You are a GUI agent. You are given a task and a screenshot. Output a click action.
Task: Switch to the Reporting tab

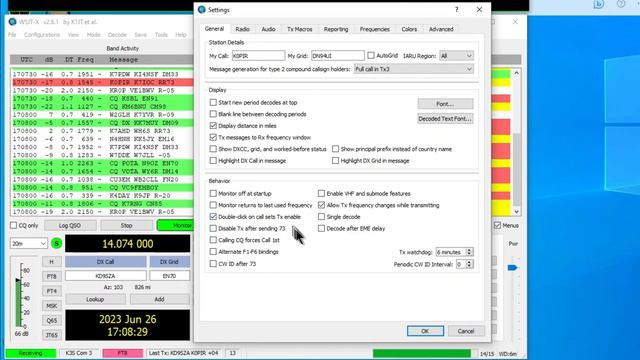pos(336,29)
